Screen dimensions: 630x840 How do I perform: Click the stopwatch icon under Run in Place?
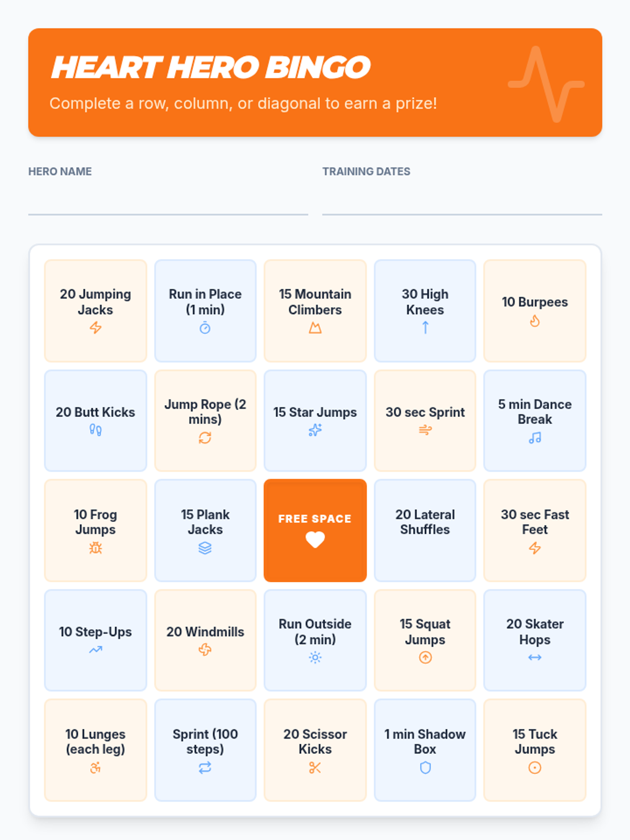[x=205, y=328]
